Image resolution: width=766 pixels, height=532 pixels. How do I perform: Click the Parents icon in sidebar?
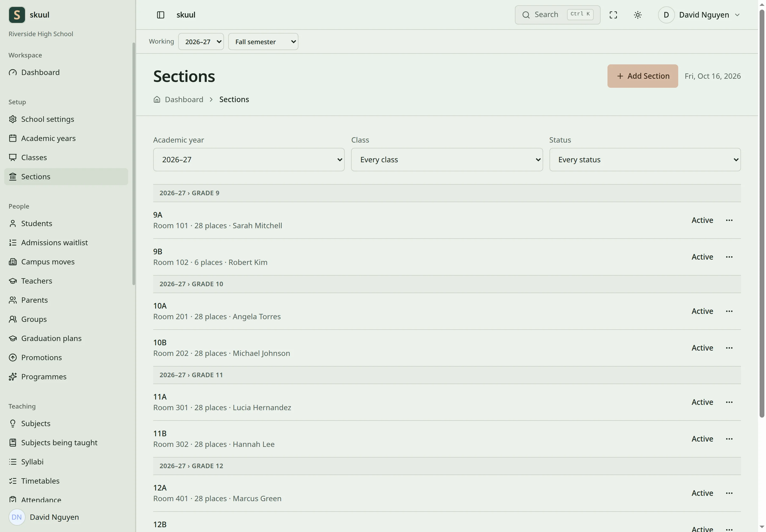(x=13, y=300)
